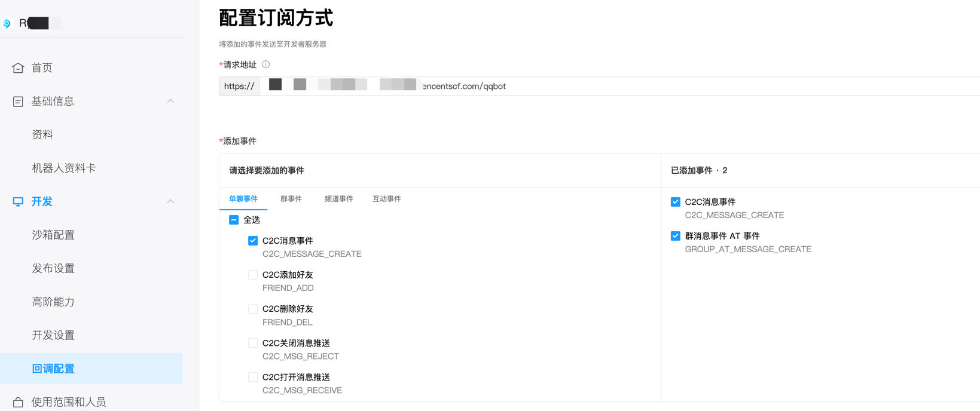The height and width of the screenshot is (411, 980).
Task: Go to 发布设置 page
Action: tap(53, 268)
